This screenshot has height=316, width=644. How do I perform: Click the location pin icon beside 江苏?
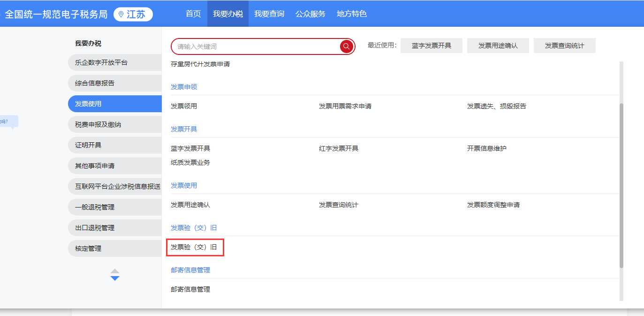[121, 15]
